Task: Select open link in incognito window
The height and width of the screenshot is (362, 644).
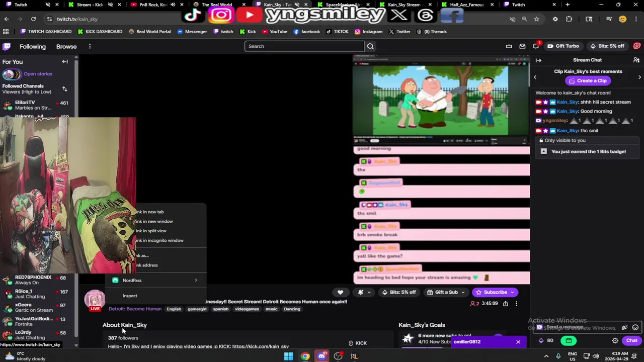Action: (170, 240)
